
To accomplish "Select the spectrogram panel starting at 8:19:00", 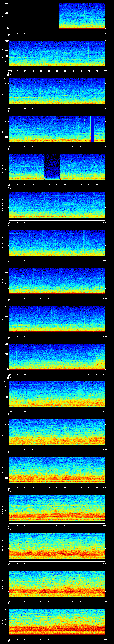I will pyautogui.click(x=57, y=584).
